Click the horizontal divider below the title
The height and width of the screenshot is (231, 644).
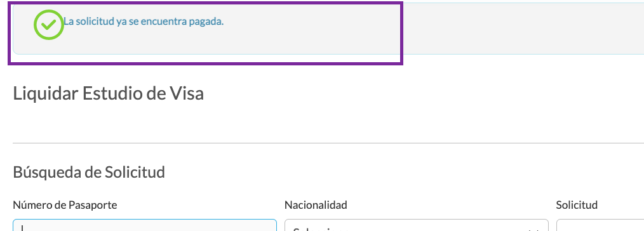tap(328, 143)
